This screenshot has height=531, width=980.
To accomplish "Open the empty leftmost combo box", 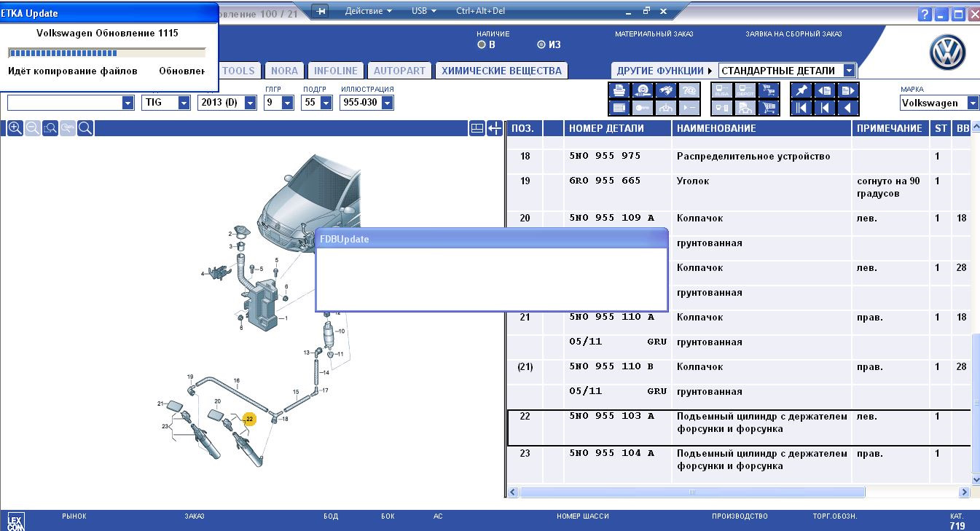I will pyautogui.click(x=71, y=103).
